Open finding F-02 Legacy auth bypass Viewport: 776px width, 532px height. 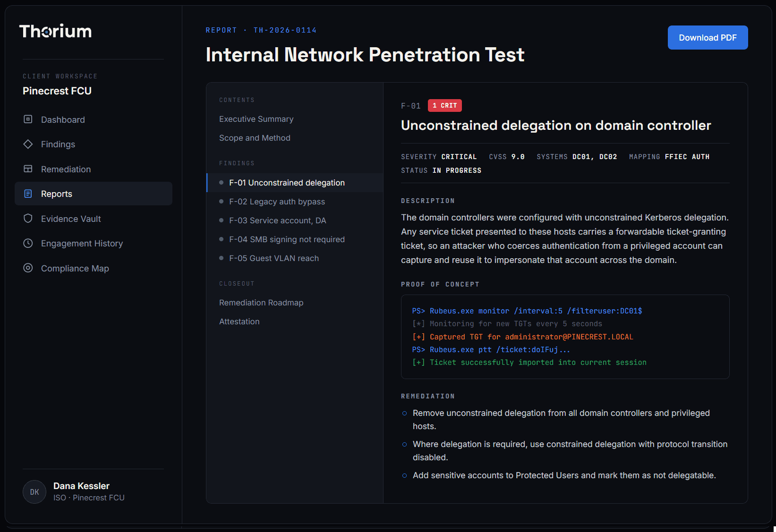pyautogui.click(x=295, y=202)
